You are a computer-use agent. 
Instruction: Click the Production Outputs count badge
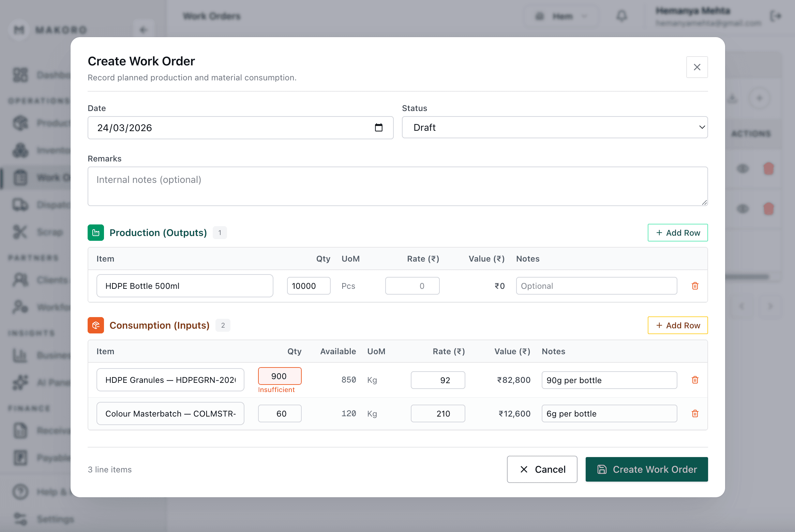pyautogui.click(x=220, y=233)
